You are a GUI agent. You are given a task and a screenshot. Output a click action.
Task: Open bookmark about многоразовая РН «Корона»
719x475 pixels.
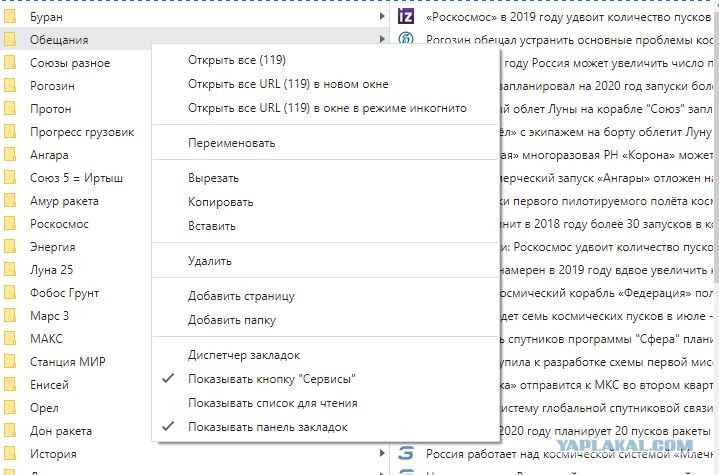608,155
